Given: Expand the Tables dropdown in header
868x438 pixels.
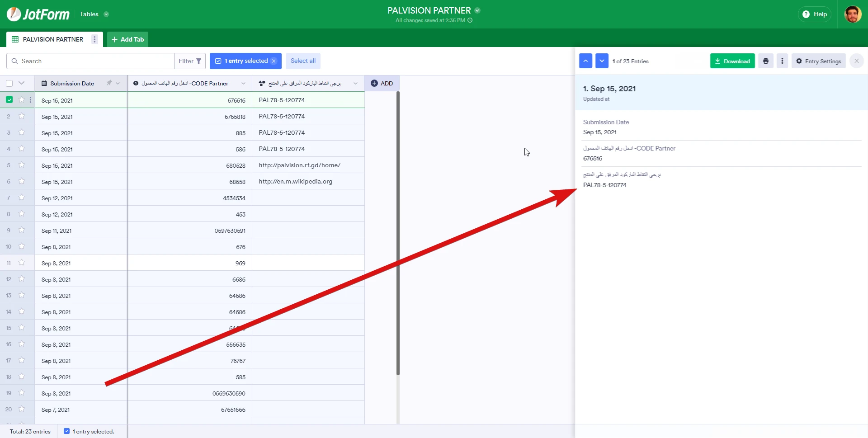Looking at the screenshot, I should pyautogui.click(x=106, y=14).
